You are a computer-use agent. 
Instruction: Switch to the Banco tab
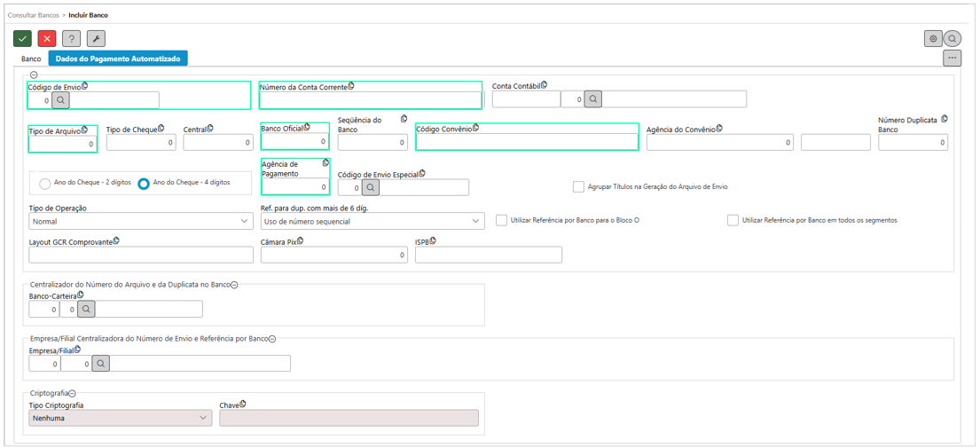click(x=31, y=59)
